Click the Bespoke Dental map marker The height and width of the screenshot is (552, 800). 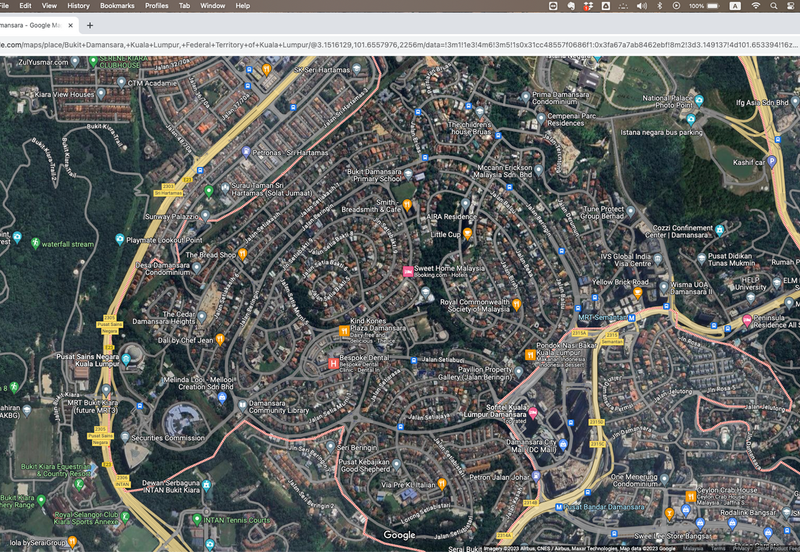[x=333, y=363]
